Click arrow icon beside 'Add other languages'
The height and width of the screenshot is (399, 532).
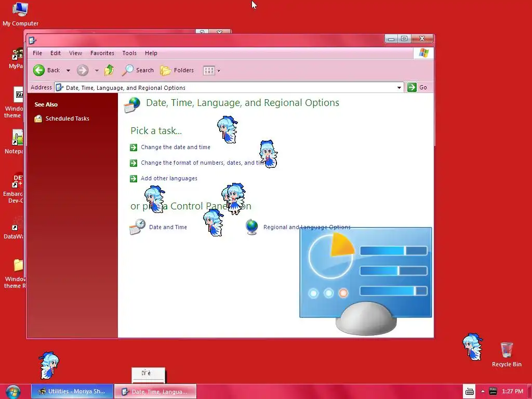pyautogui.click(x=134, y=179)
